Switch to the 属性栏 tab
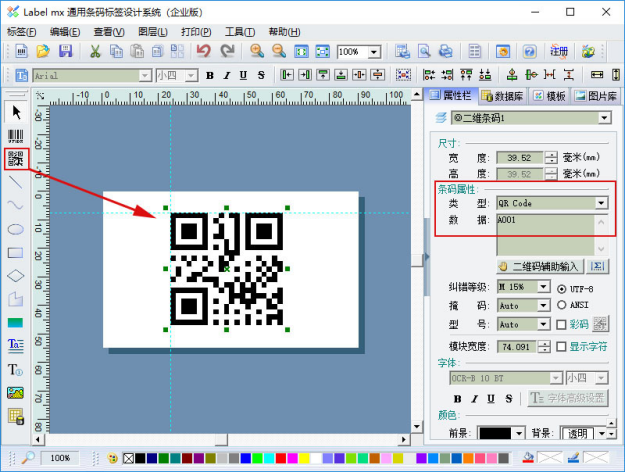 451,96
